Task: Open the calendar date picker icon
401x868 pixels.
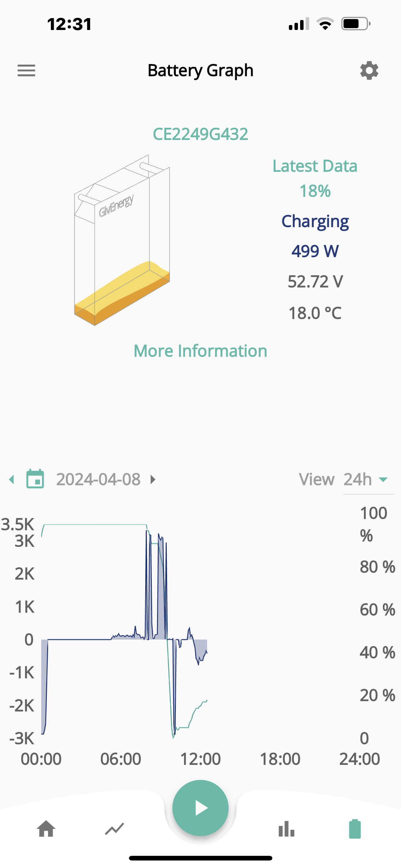Action: click(x=35, y=479)
